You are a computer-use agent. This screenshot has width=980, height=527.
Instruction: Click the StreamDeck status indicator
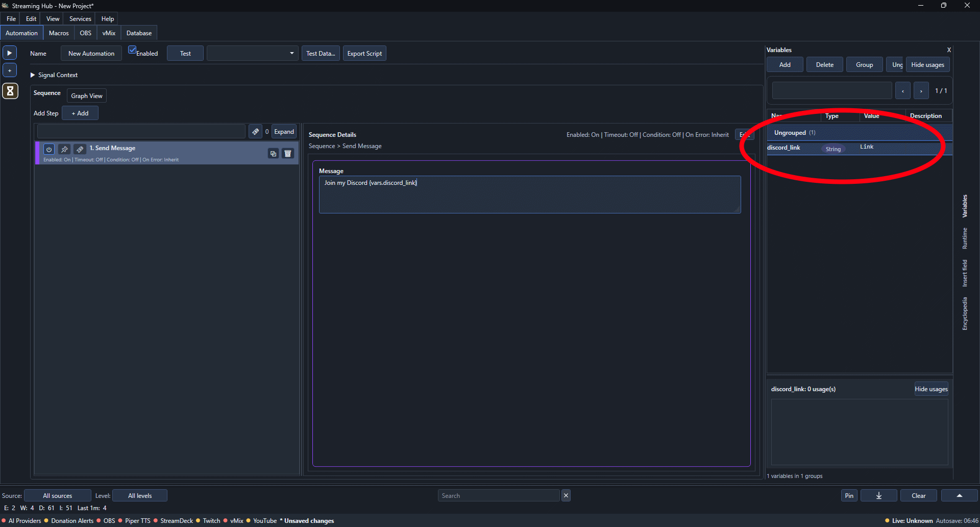(x=173, y=520)
